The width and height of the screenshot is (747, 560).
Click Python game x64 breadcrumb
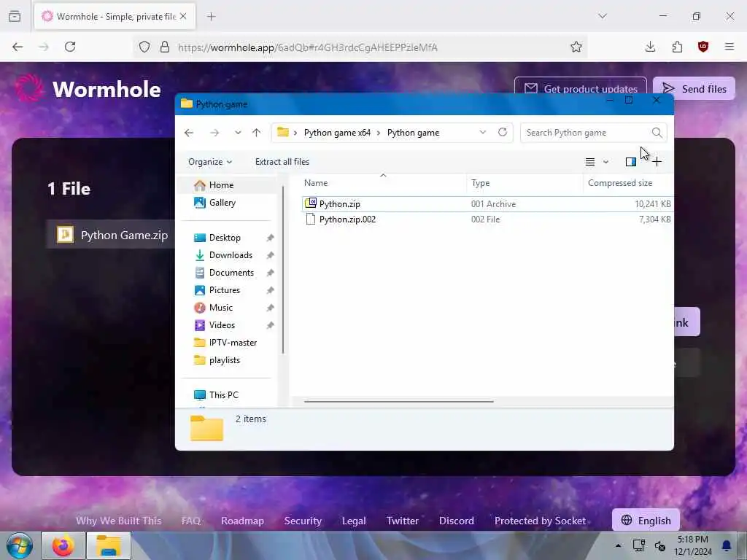(337, 133)
